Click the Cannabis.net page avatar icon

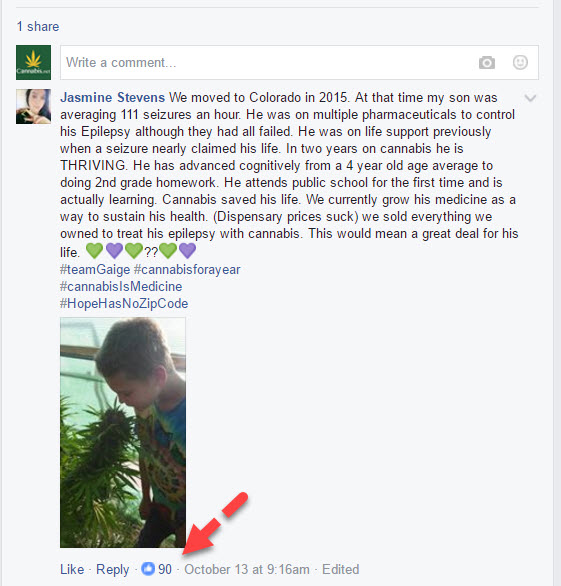tap(33, 62)
